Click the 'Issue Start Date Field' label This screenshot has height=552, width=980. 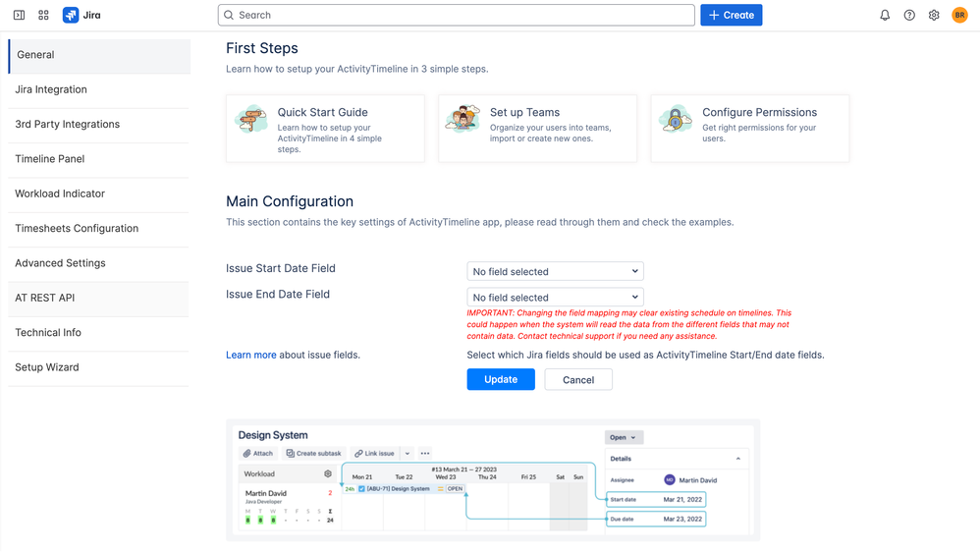[281, 268]
